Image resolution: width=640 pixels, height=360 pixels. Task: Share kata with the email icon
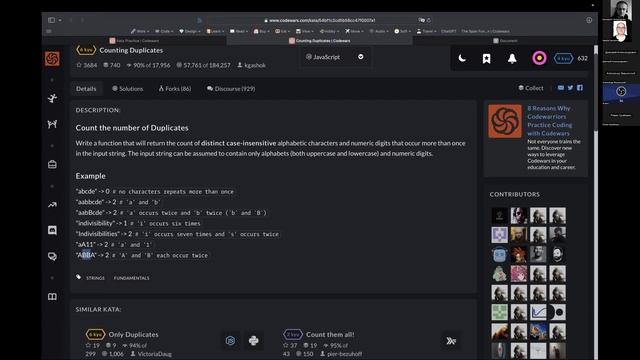(x=561, y=88)
